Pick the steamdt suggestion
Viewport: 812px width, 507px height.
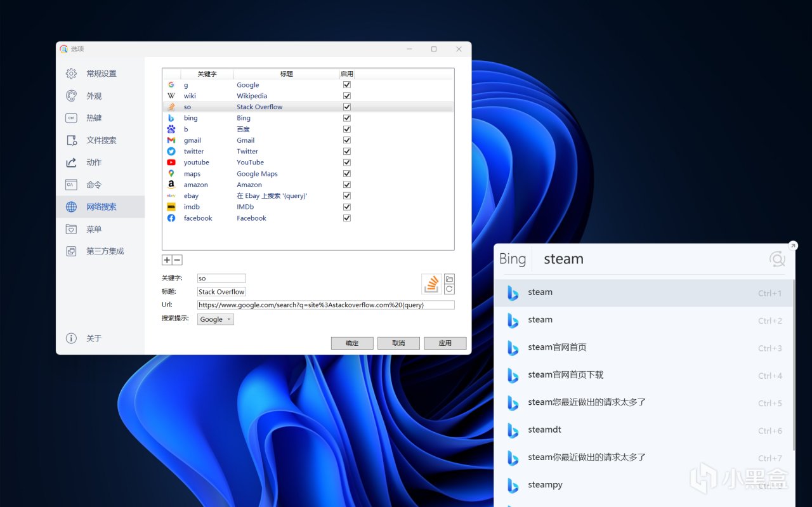pos(643,430)
